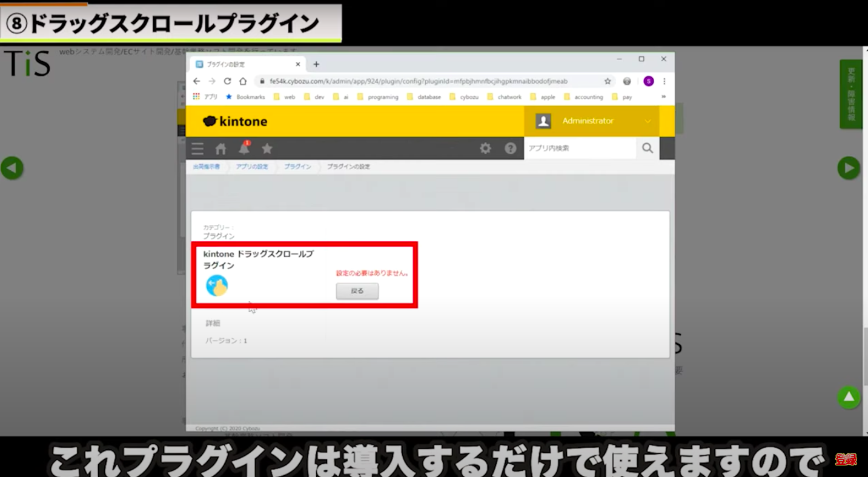This screenshot has height=477, width=868.
Task: Expand the Administrator user dropdown
Action: (648, 121)
